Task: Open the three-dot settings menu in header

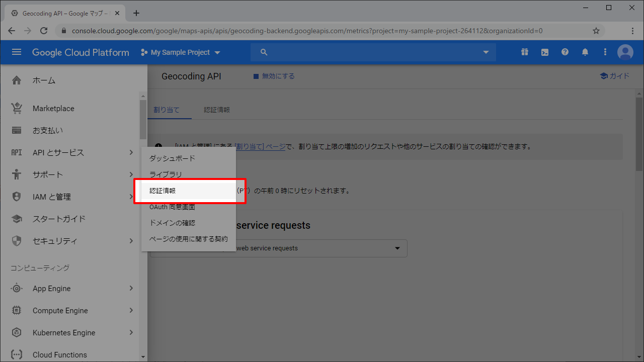Action: (605, 52)
